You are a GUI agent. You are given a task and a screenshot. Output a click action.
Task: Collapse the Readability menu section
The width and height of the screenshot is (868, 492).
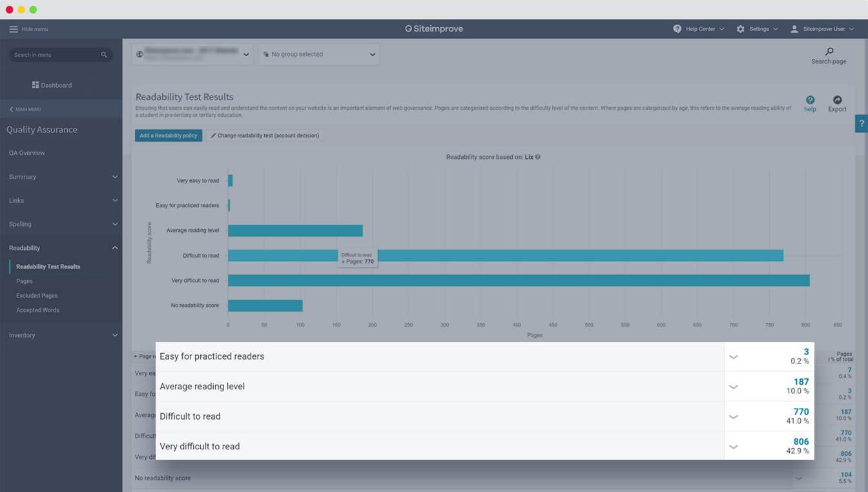pos(115,248)
